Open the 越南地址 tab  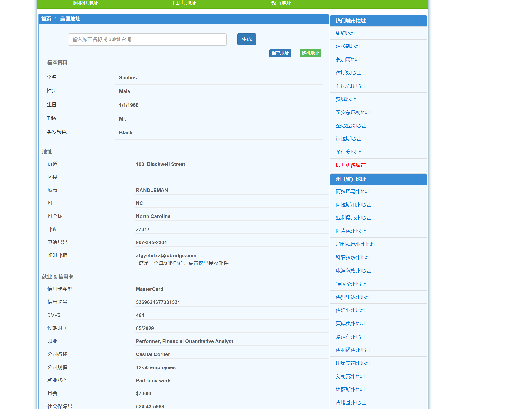coord(281,3)
